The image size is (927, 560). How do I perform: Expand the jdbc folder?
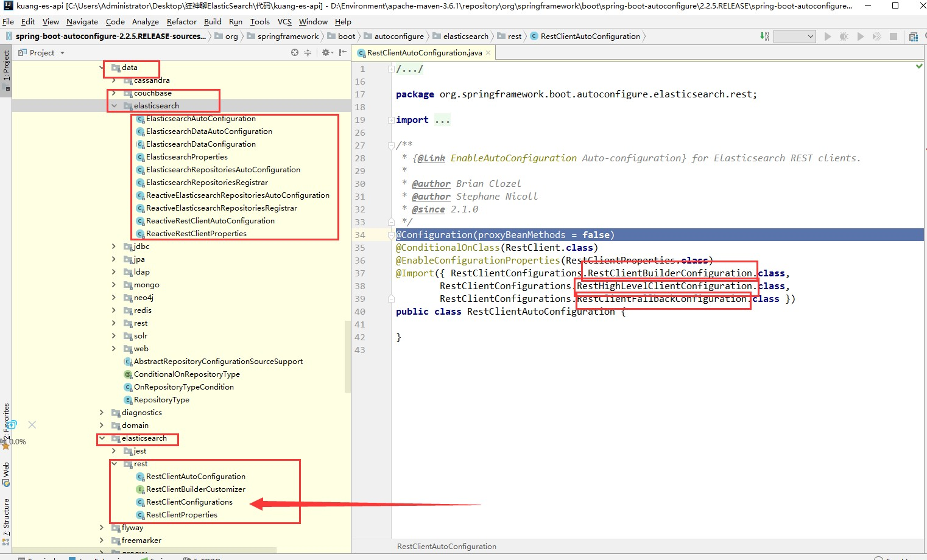[114, 247]
